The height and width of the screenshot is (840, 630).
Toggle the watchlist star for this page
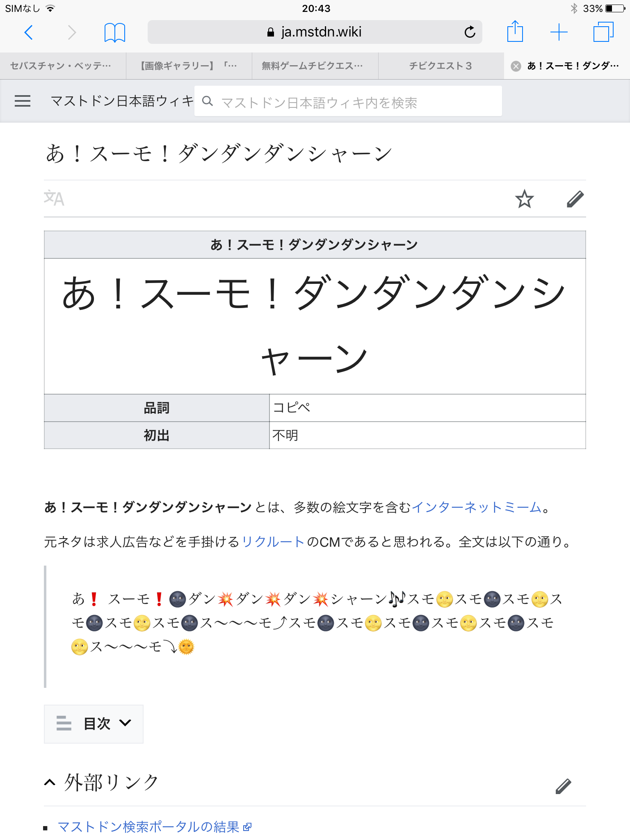(524, 199)
